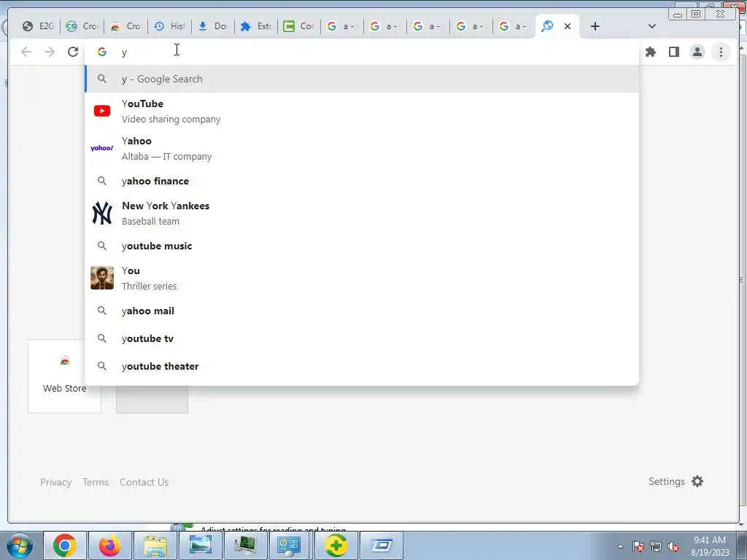This screenshot has height=560, width=747.
Task: Click the forward navigation arrow
Action: click(50, 52)
